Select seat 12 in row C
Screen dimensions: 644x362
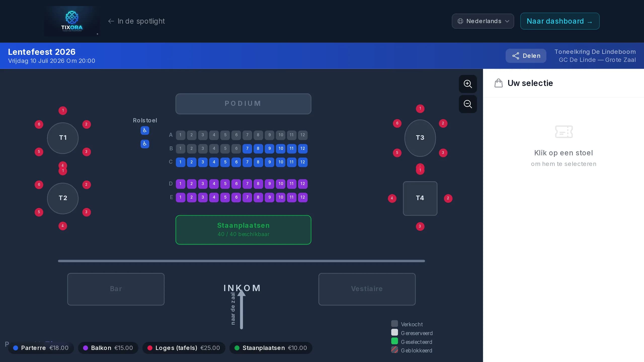(303, 162)
